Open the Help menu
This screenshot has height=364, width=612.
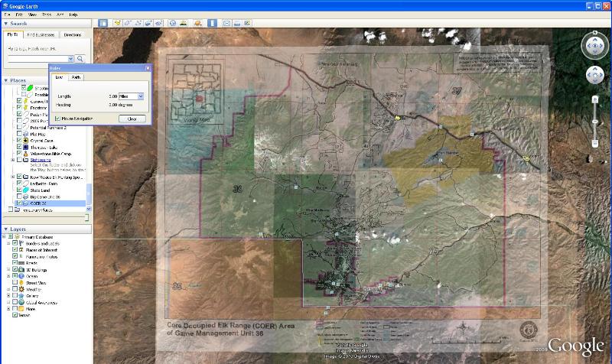click(x=73, y=15)
